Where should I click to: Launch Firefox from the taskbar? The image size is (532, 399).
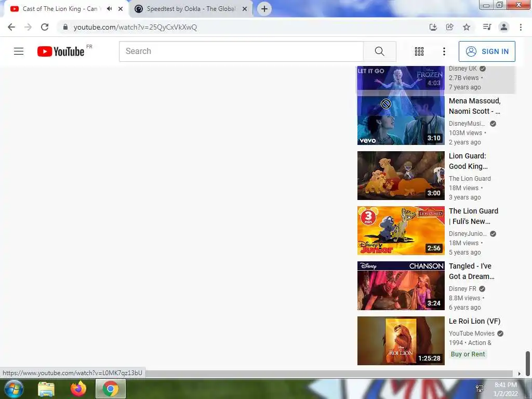pos(78,389)
